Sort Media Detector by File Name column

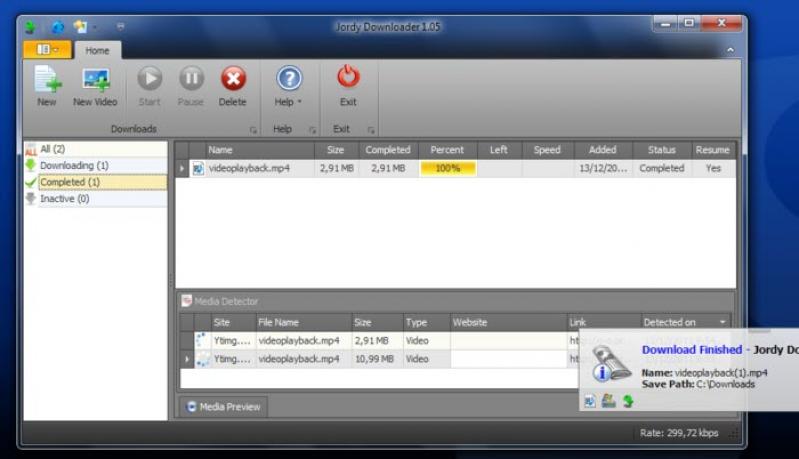304,322
